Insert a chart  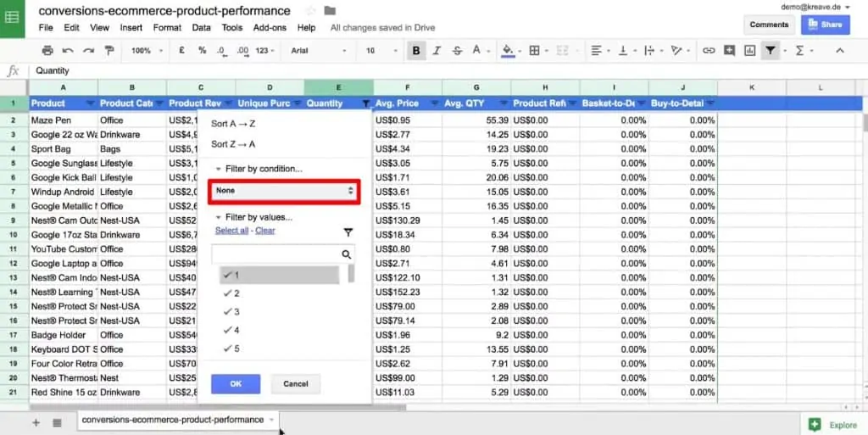click(749, 50)
